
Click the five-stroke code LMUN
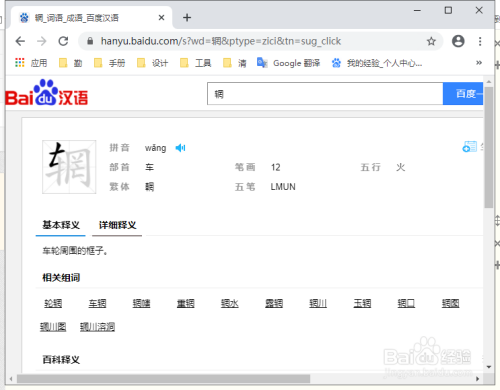point(283,187)
